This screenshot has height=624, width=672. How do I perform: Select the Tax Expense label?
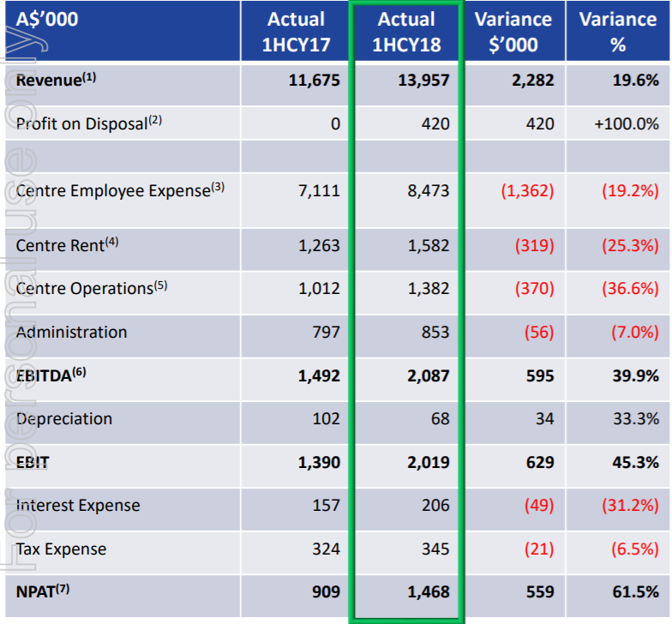pyautogui.click(x=62, y=549)
